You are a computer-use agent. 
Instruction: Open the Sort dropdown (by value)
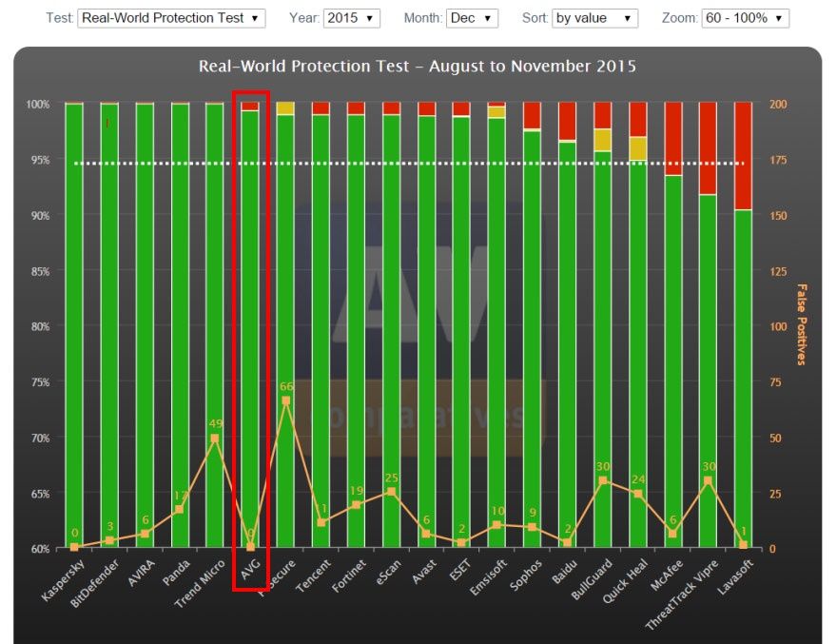[594, 18]
